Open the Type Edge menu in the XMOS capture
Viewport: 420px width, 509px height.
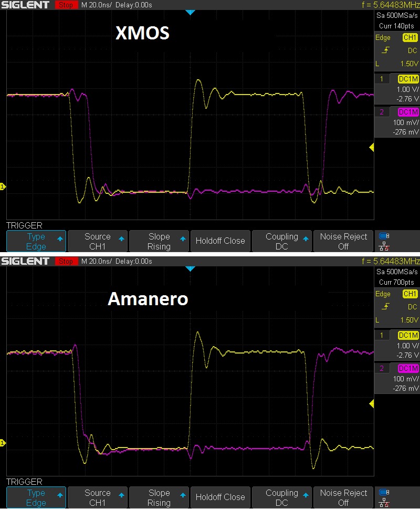pos(36,241)
